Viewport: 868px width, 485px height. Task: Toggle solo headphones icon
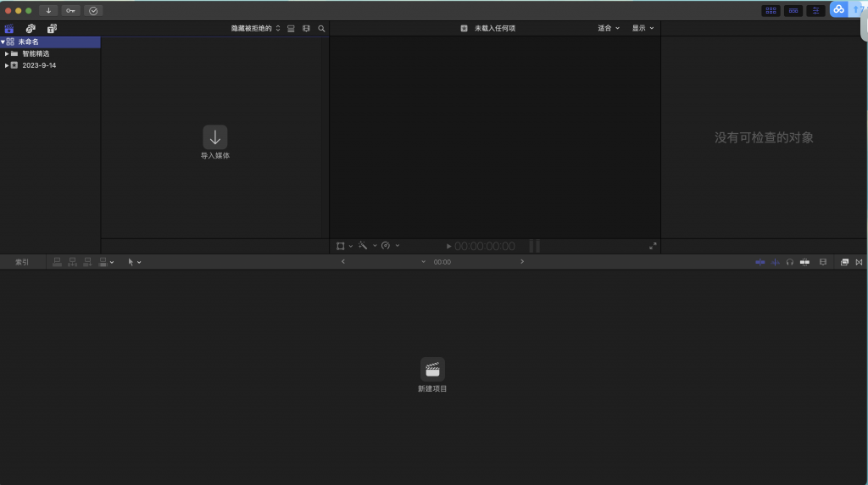coord(790,262)
